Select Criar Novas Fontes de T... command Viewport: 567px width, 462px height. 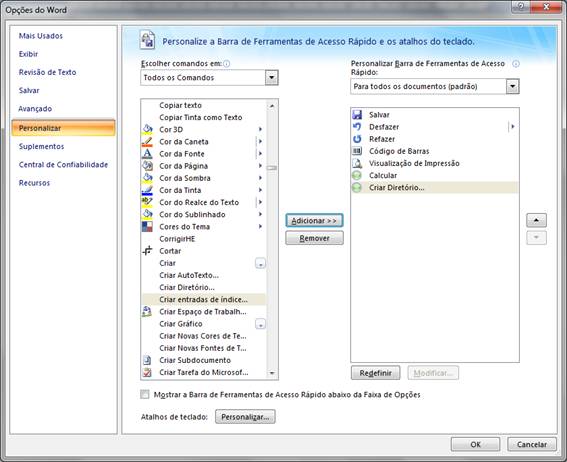pyautogui.click(x=204, y=348)
